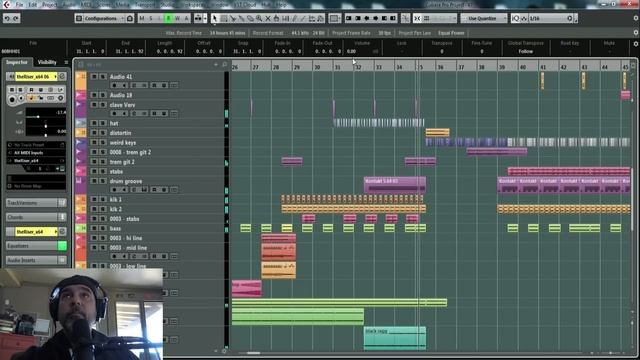This screenshot has height=360, width=640.
Task: Select the Zoom magnifier tool
Action: [x=259, y=18]
